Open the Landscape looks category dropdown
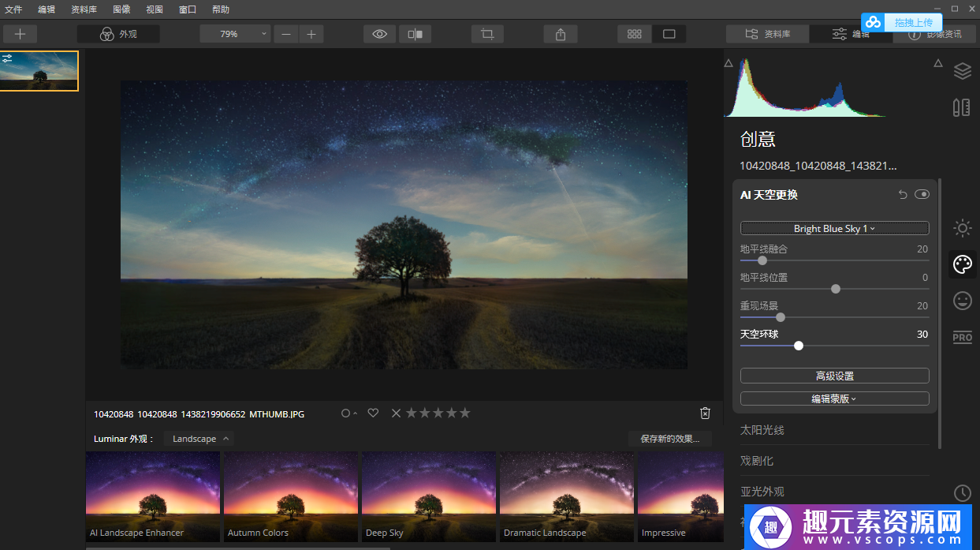This screenshot has height=550, width=980. point(200,439)
